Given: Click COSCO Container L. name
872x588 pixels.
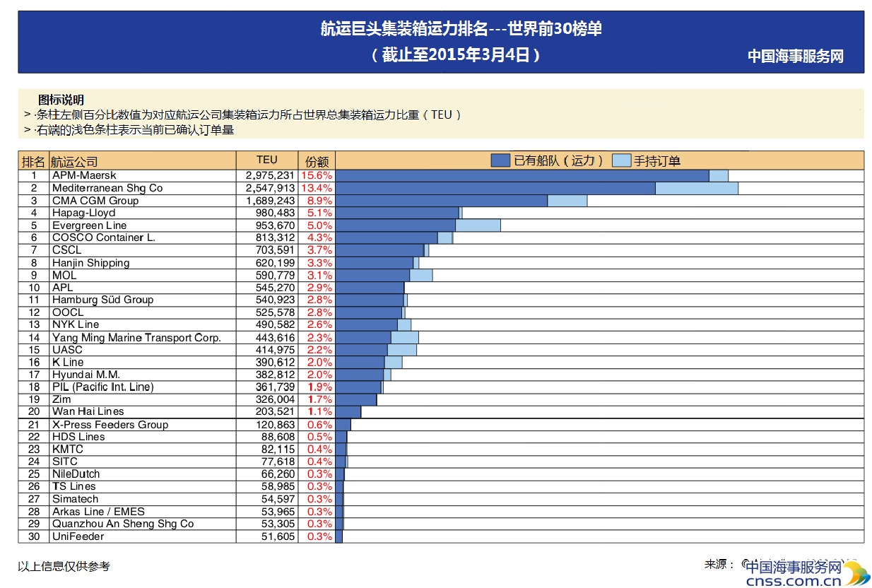Looking at the screenshot, I should [x=103, y=237].
